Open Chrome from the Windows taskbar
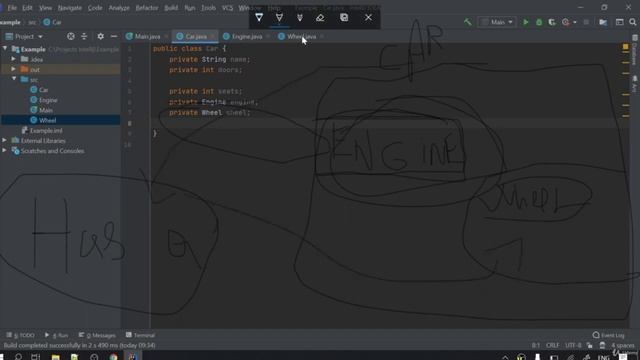 (113, 357)
